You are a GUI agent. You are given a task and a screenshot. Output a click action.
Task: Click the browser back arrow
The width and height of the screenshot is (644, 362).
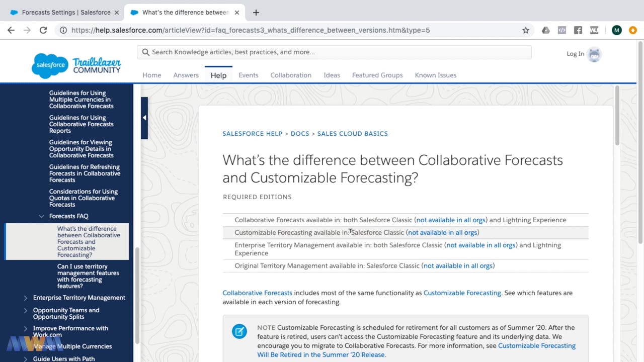click(11, 30)
